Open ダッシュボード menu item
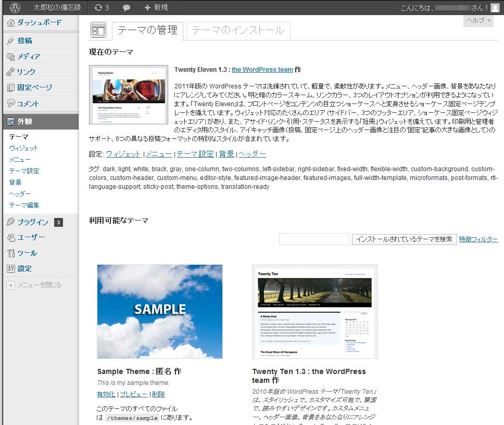The width and height of the screenshot is (504, 425). click(x=41, y=22)
